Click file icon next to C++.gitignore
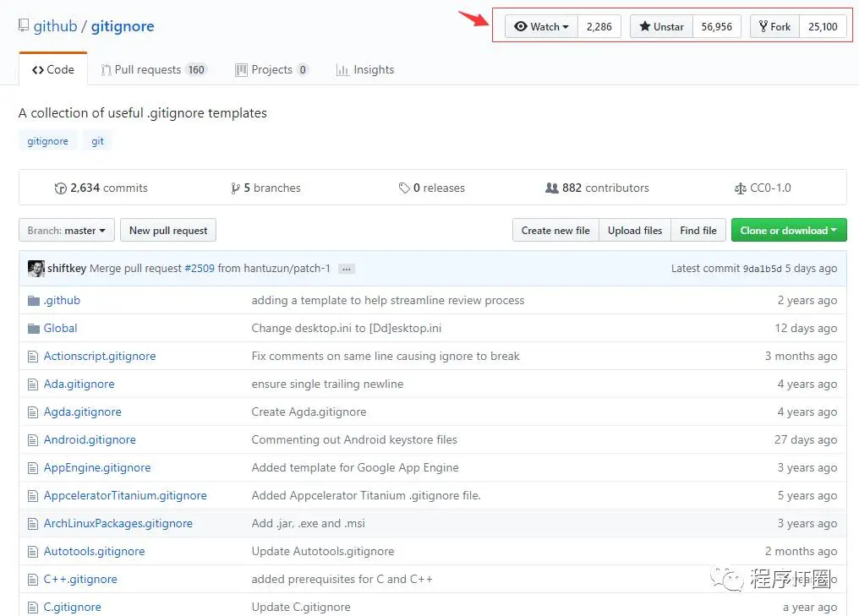This screenshot has height=616, width=859. pos(33,580)
